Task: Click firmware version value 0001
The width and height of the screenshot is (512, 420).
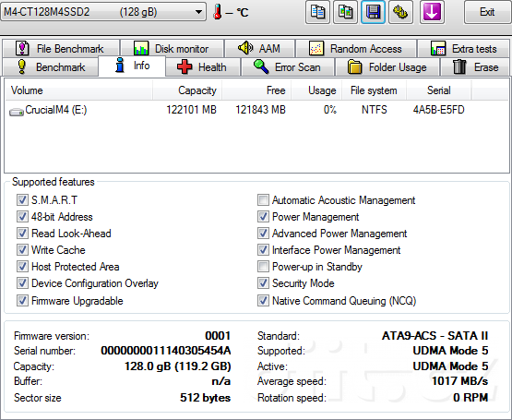Action: coord(218,336)
